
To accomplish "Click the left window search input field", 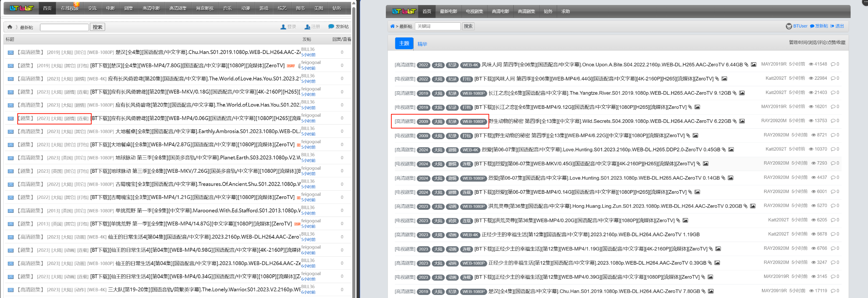I will click(x=64, y=27).
